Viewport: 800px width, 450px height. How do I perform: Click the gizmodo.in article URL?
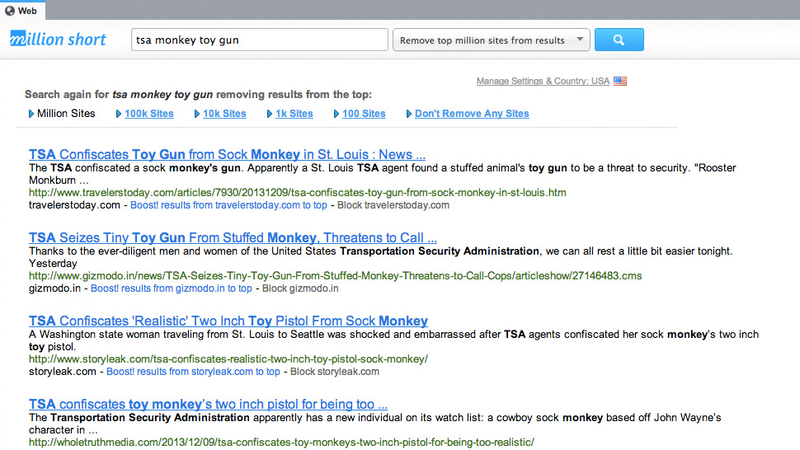pos(335,276)
